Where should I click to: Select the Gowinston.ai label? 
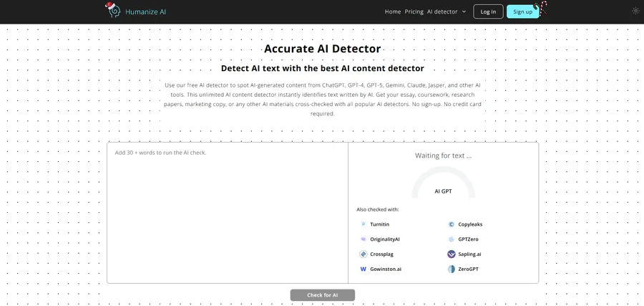click(386, 269)
